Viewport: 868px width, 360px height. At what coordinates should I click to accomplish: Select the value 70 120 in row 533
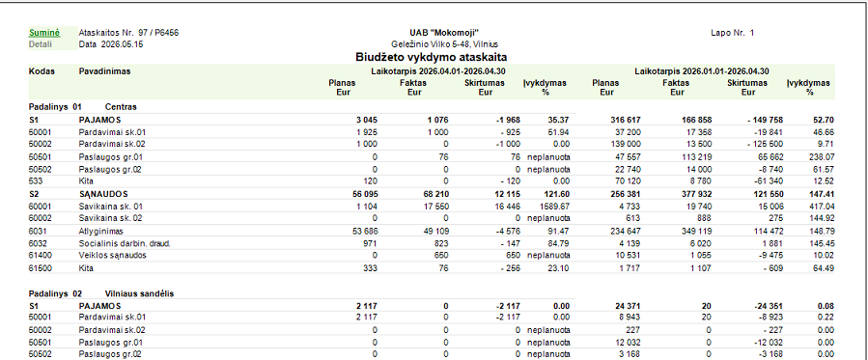629,182
